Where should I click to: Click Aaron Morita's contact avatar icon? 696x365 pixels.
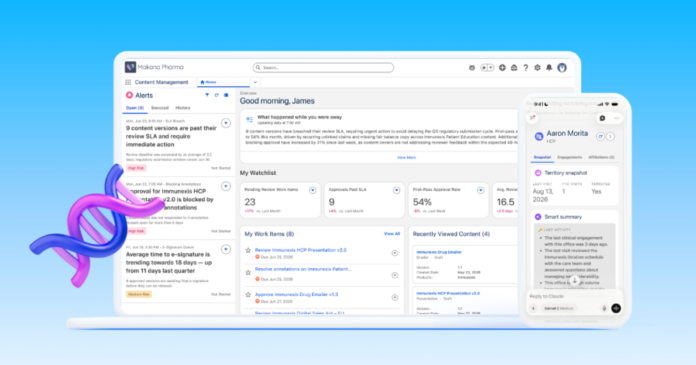[x=539, y=136]
